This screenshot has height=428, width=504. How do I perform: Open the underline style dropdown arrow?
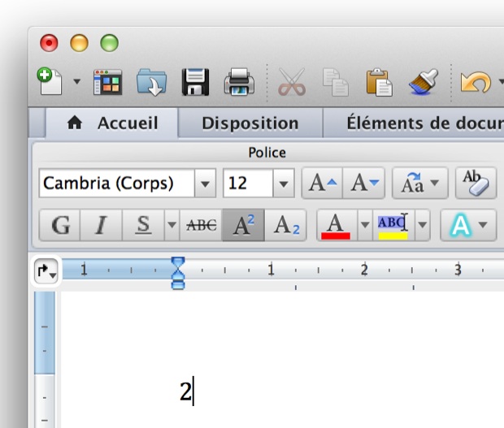point(171,225)
